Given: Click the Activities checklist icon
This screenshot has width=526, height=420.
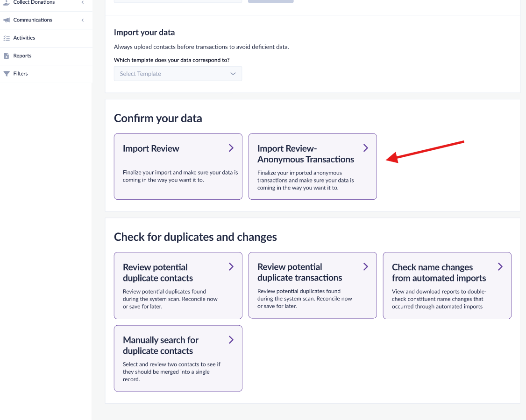Looking at the screenshot, I should tap(7, 38).
